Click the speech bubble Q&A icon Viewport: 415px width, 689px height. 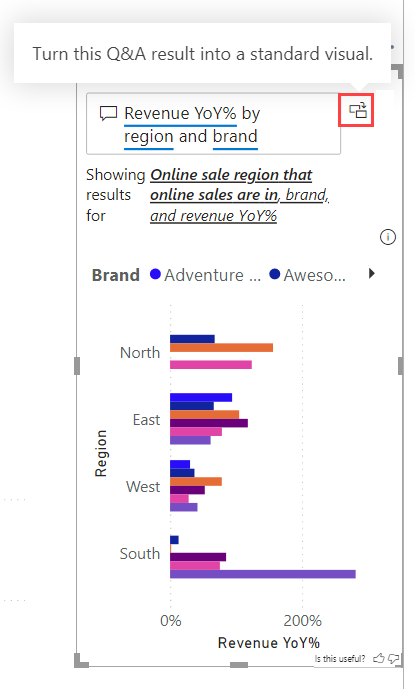pos(108,113)
